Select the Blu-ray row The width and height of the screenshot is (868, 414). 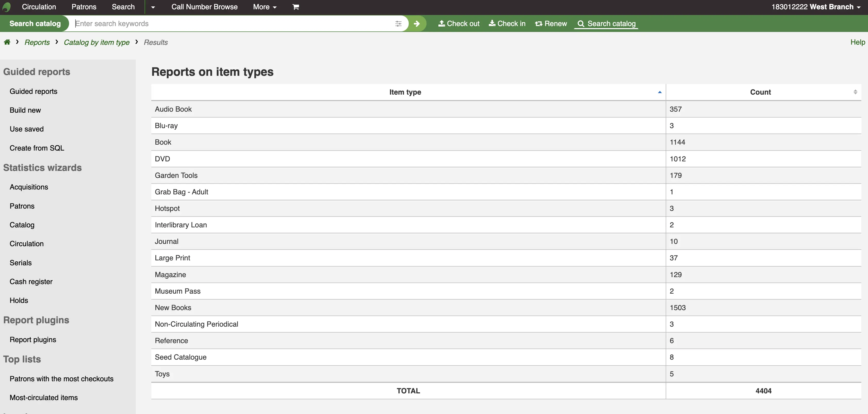point(506,126)
